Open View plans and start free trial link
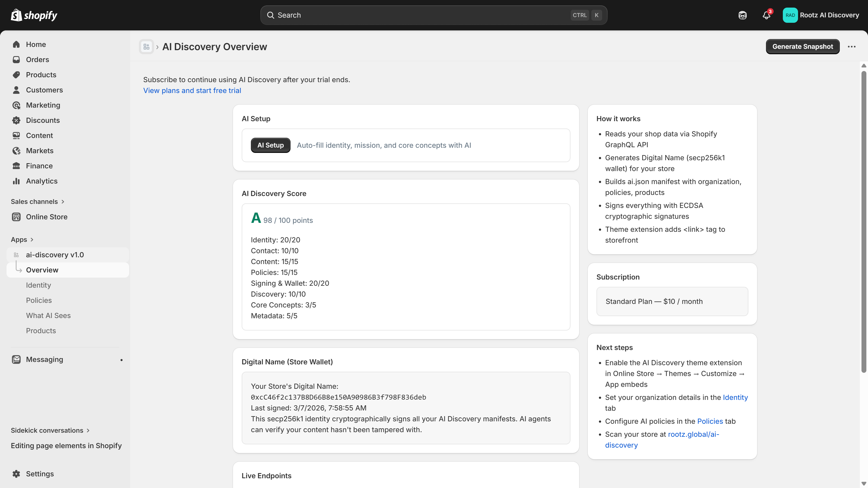Screen dimensions: 868x488 tap(192, 90)
